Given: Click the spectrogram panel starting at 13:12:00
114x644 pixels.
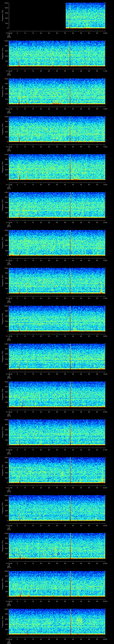Looking at the screenshot, I should tap(57, 129).
